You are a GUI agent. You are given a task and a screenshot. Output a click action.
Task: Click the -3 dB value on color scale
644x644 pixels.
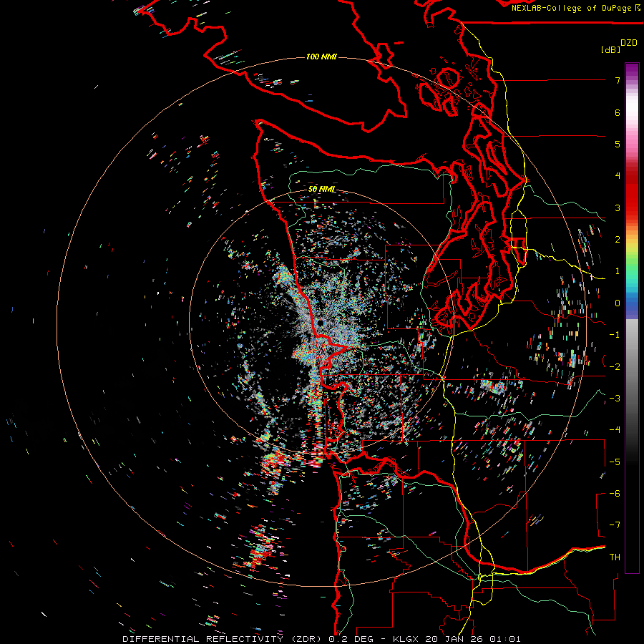point(615,399)
